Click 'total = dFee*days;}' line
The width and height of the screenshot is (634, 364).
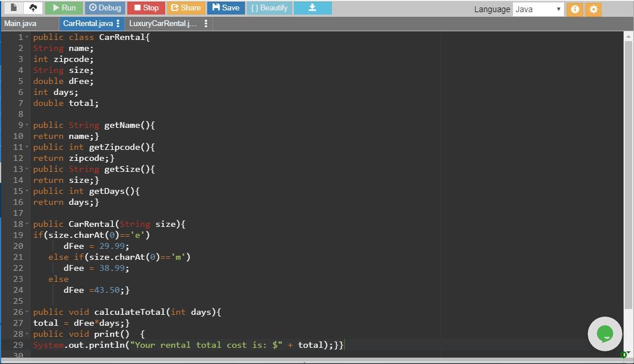point(81,323)
